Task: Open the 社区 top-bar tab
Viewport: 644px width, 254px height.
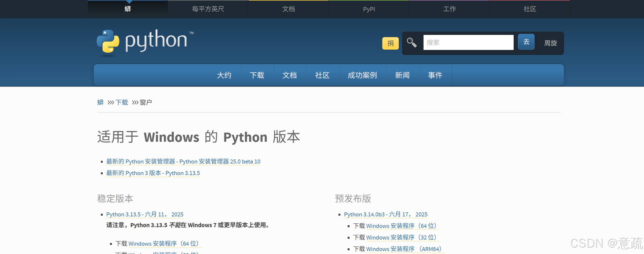Action: (530, 9)
